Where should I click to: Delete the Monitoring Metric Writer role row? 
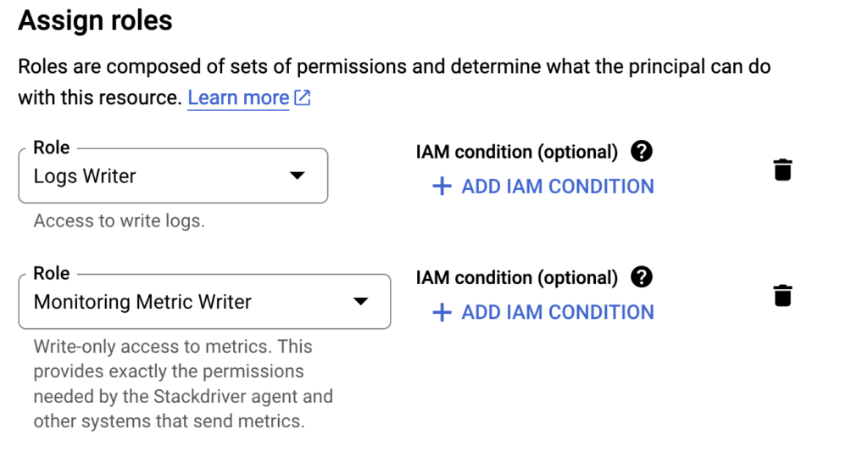click(x=782, y=295)
